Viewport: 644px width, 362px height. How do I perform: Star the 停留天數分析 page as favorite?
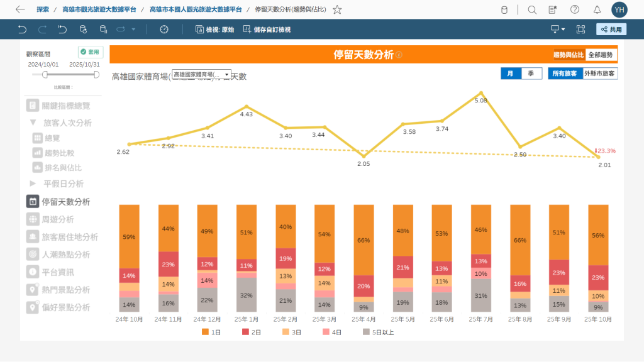pos(337,9)
